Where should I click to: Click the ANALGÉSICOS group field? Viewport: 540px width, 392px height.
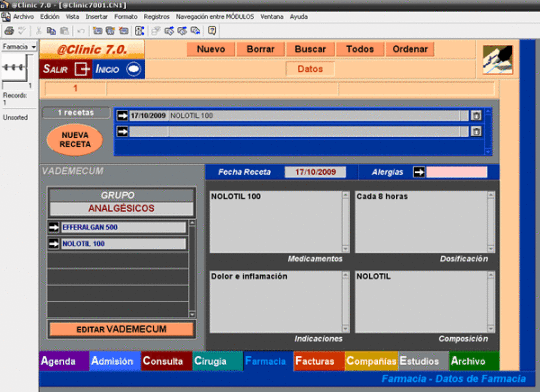[121, 208]
